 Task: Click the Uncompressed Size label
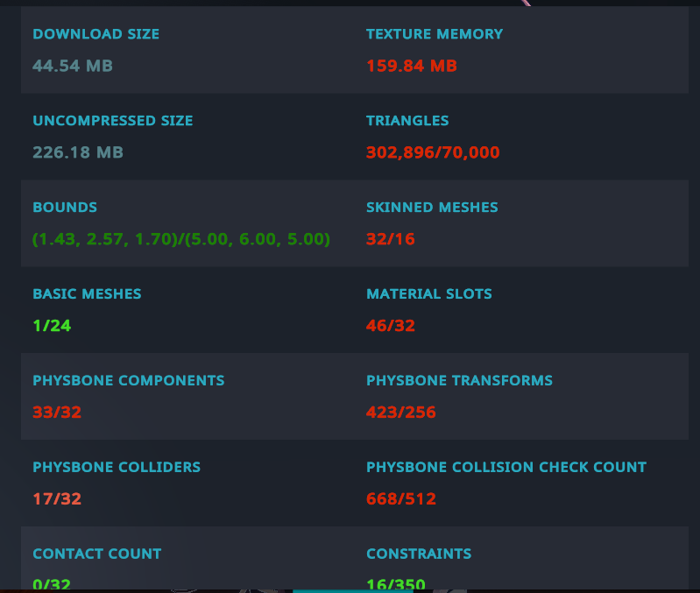coord(112,121)
